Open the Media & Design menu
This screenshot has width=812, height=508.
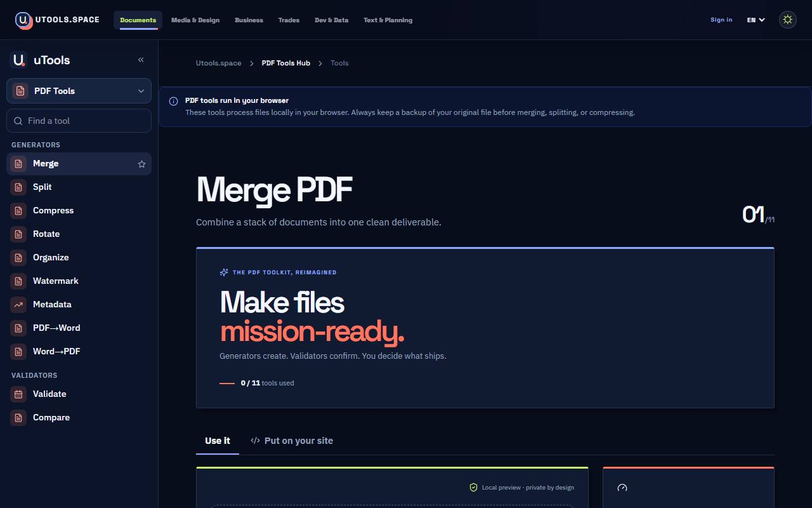(195, 20)
